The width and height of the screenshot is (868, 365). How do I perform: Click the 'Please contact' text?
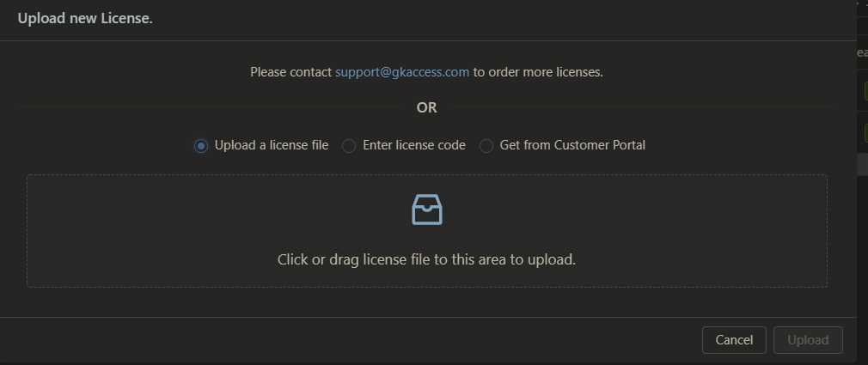coord(290,72)
